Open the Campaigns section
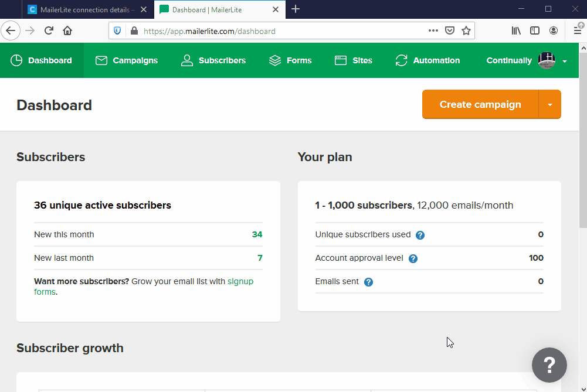Screen dimensions: 587x392 pos(127,60)
